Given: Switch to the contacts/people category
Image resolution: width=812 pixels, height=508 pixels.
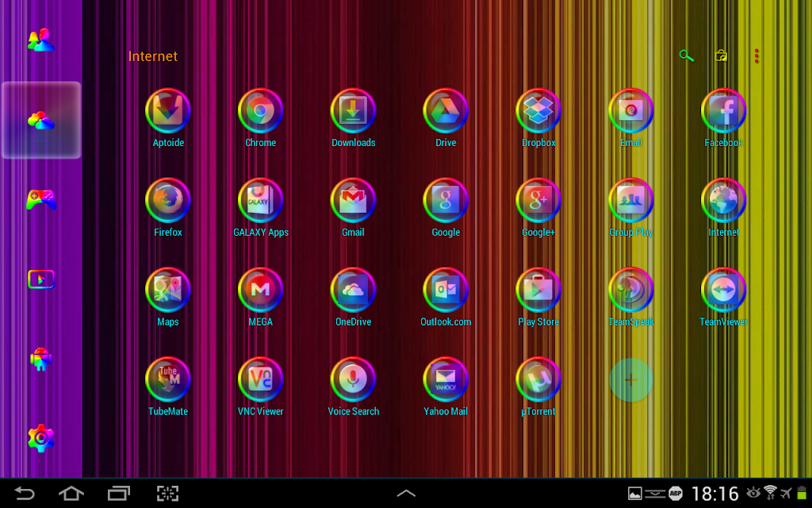Looking at the screenshot, I should click(x=41, y=40).
